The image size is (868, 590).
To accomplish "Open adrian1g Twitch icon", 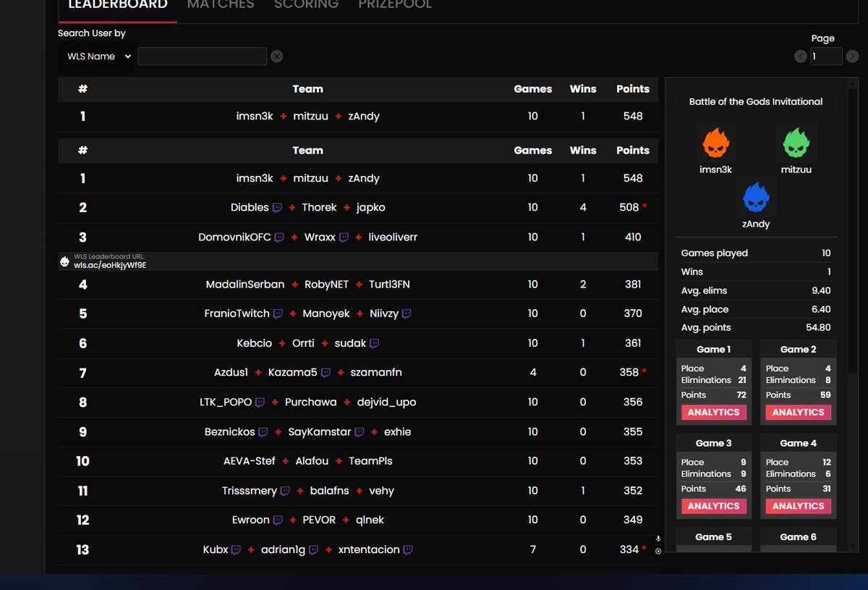I will (313, 550).
